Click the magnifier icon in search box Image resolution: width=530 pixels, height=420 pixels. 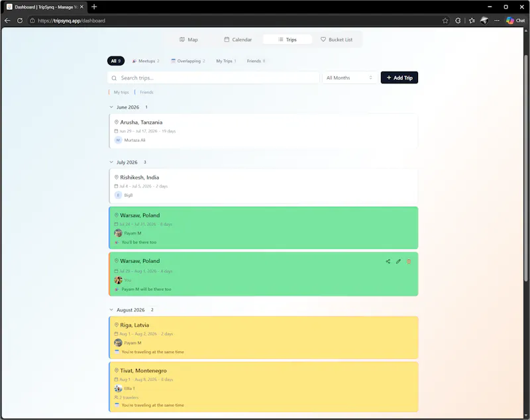[114, 78]
